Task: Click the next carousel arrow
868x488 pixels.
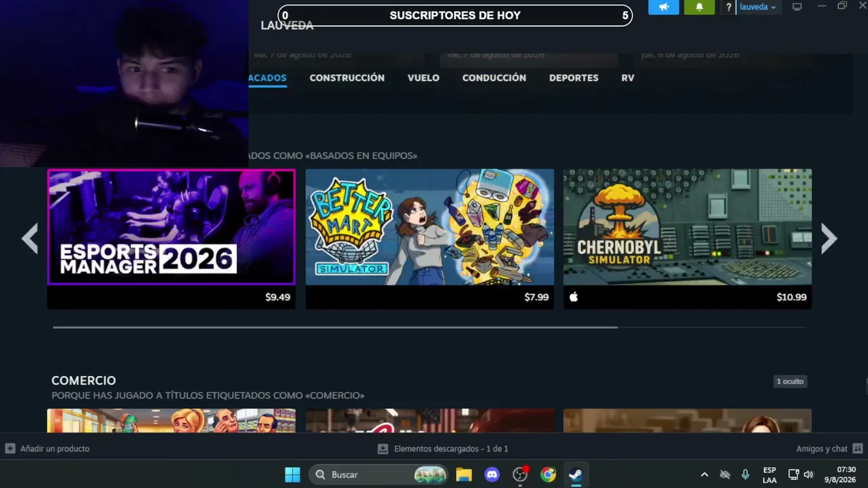Action: coord(829,238)
